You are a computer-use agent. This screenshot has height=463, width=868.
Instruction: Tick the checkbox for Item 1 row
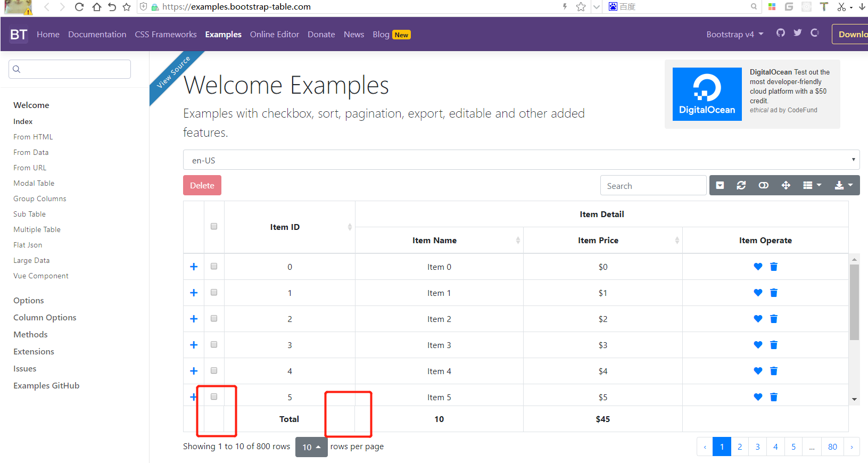coord(214,292)
